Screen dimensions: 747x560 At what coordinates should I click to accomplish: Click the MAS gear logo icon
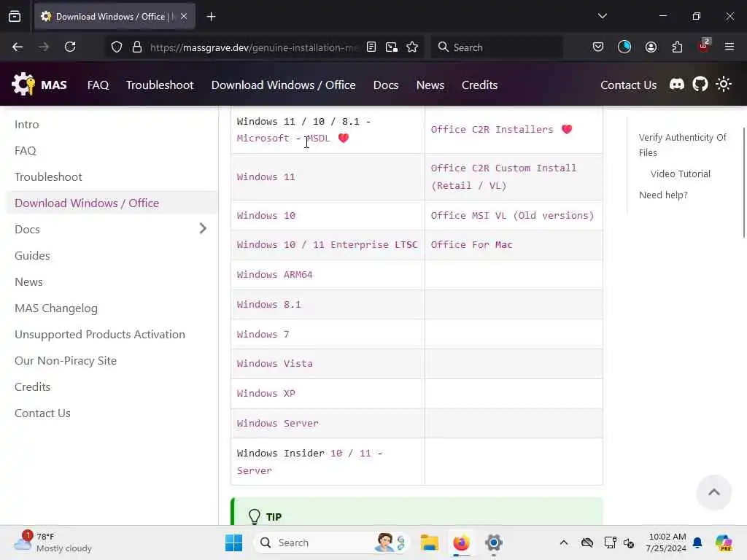tap(23, 85)
